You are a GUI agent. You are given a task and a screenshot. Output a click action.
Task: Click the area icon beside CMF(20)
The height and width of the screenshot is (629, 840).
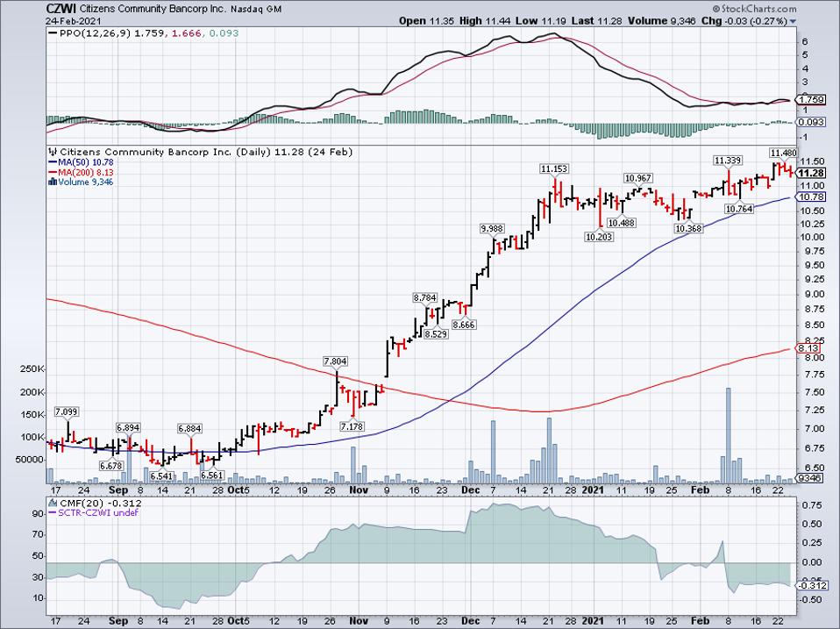tap(53, 503)
